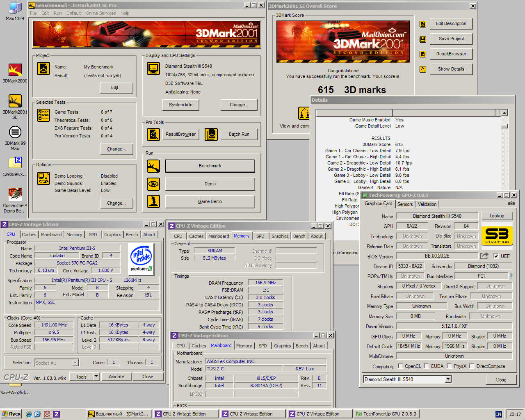525x420 pixels.
Task: Click the CPU-Z quick launch icon on taskbar
Action: click(57, 414)
